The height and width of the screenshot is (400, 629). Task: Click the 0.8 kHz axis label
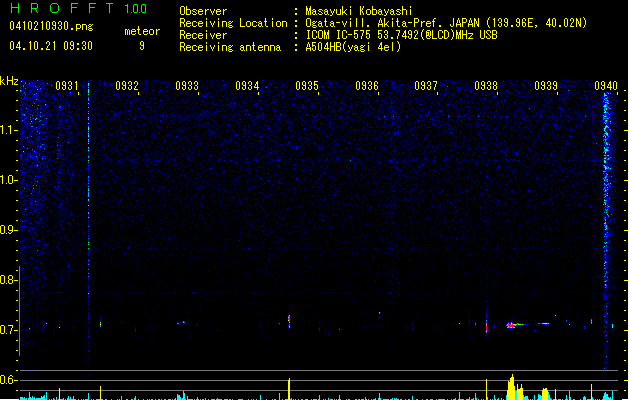tap(9, 280)
